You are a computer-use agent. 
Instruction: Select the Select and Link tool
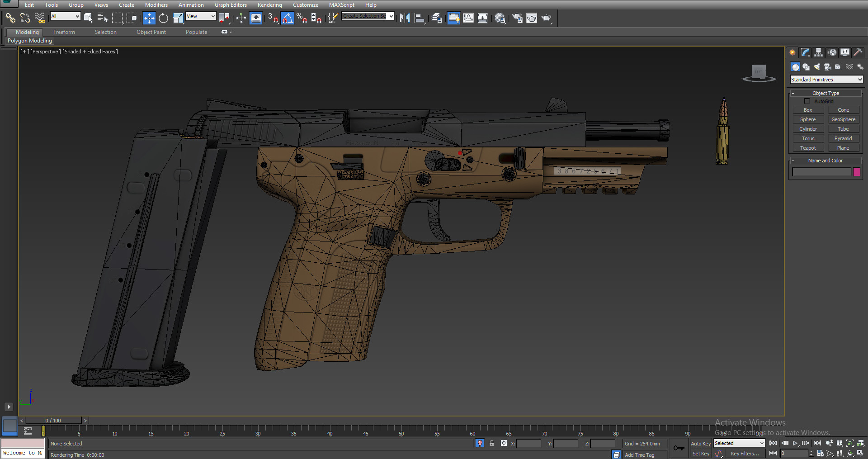point(10,18)
